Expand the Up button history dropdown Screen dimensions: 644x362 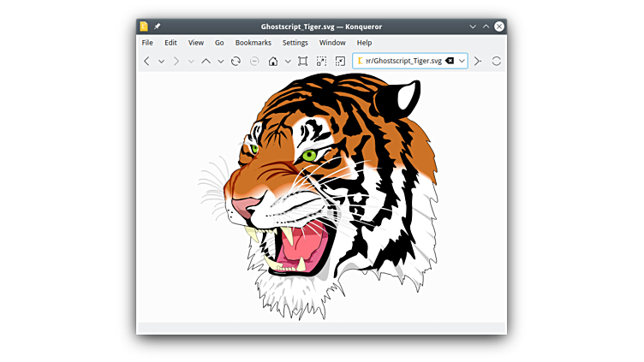pyautogui.click(x=220, y=62)
